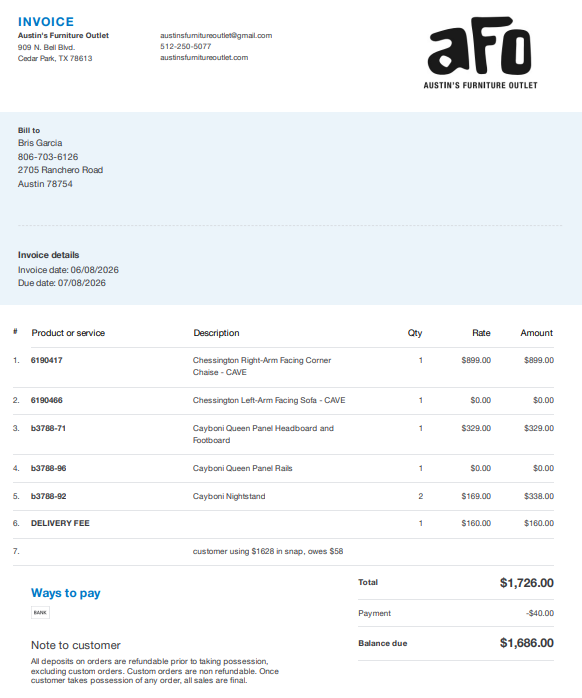This screenshot has width=582, height=698.
Task: Click Invoice date: 06/08/2026
Action: 68,270
